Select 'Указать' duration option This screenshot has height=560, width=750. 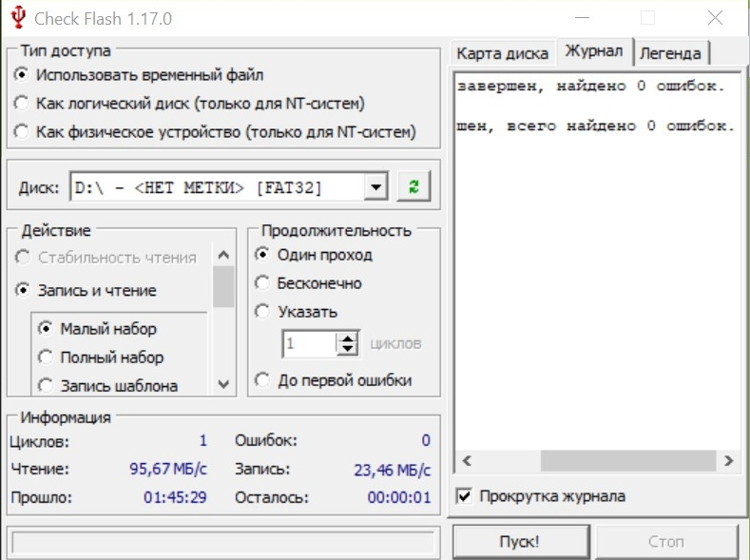point(296,312)
